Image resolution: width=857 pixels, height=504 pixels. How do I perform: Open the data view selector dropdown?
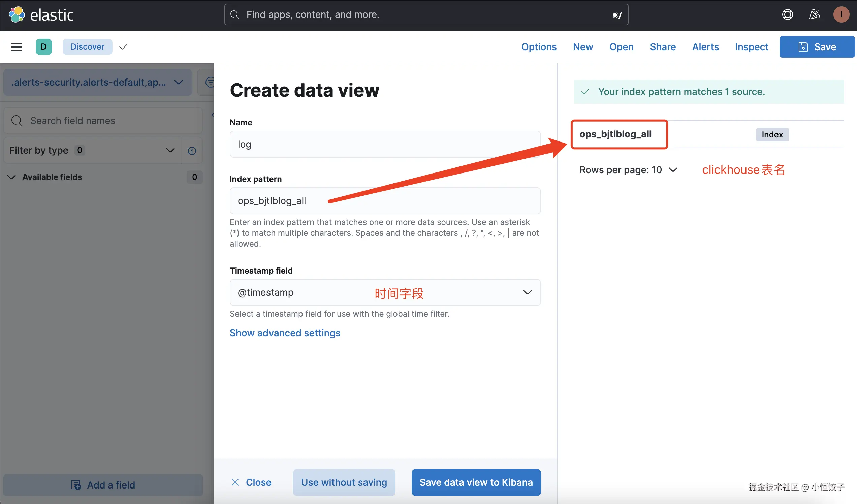[x=97, y=82]
